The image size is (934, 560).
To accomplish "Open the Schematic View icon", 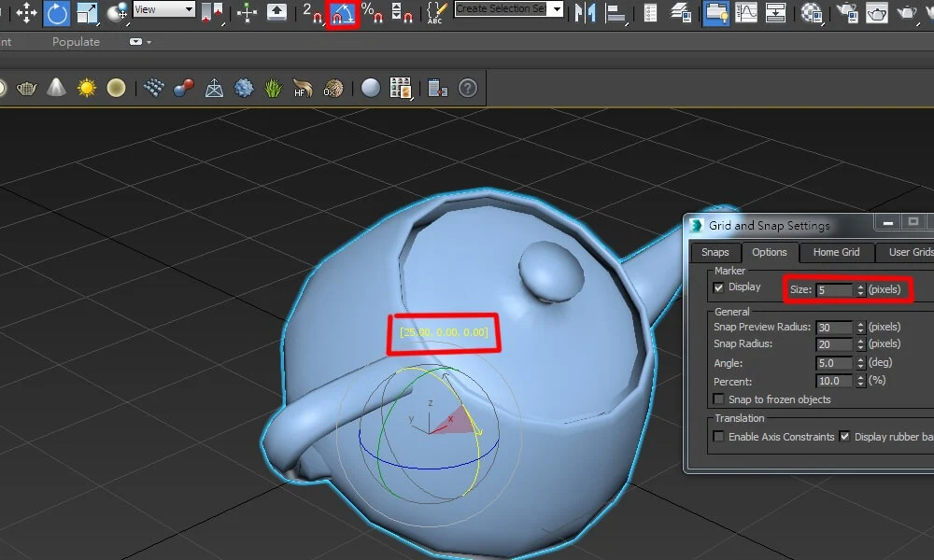I will (x=775, y=12).
